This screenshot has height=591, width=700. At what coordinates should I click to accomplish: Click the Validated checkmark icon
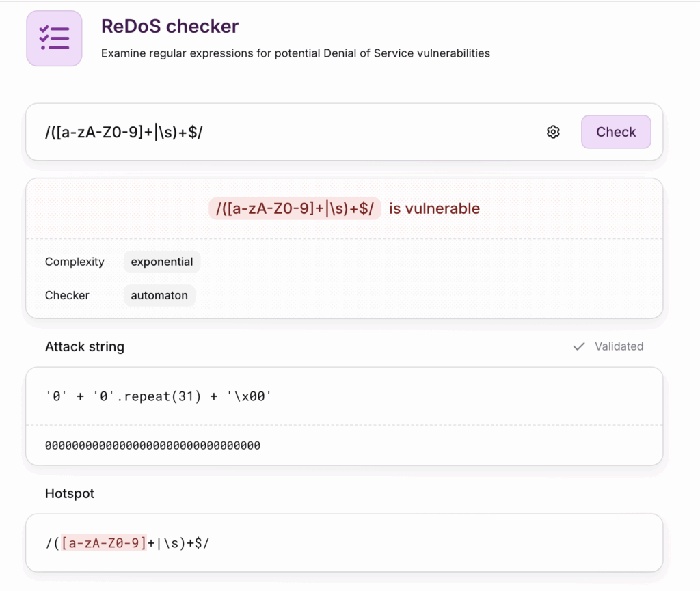(579, 346)
